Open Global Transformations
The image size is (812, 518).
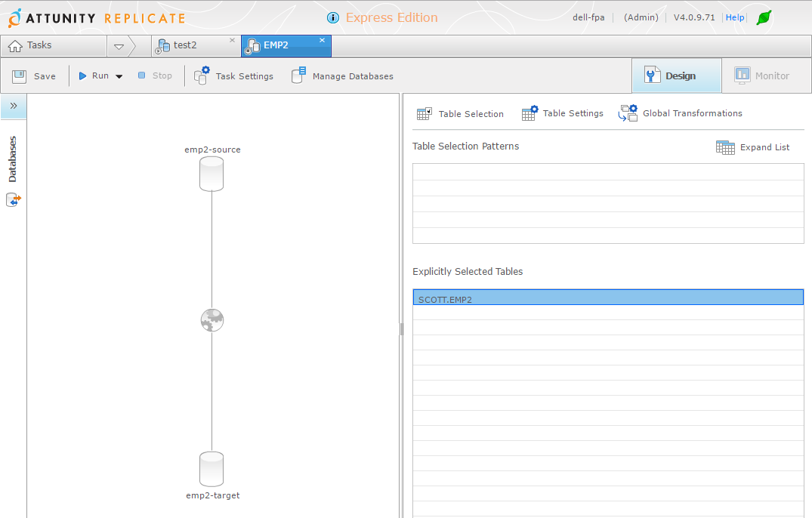pyautogui.click(x=680, y=113)
